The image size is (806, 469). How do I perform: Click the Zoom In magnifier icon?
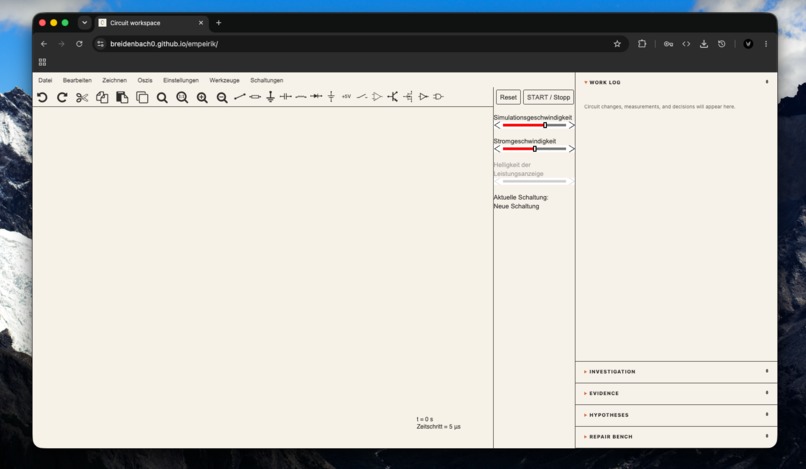tap(202, 98)
